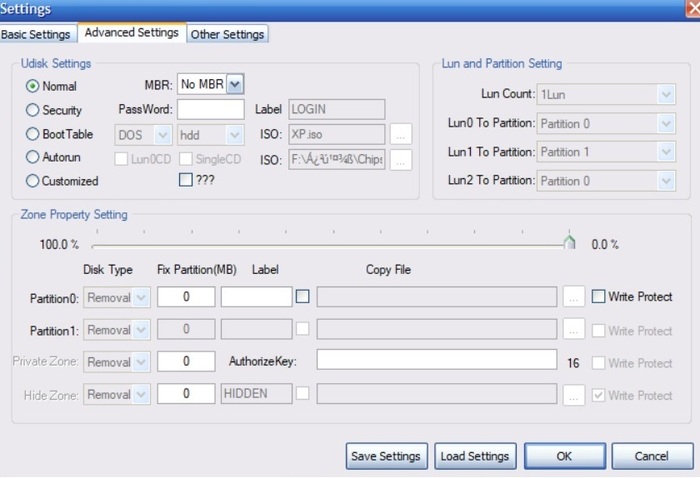Expand the Lun Count dropdown
The image size is (700, 478).
pos(665,94)
